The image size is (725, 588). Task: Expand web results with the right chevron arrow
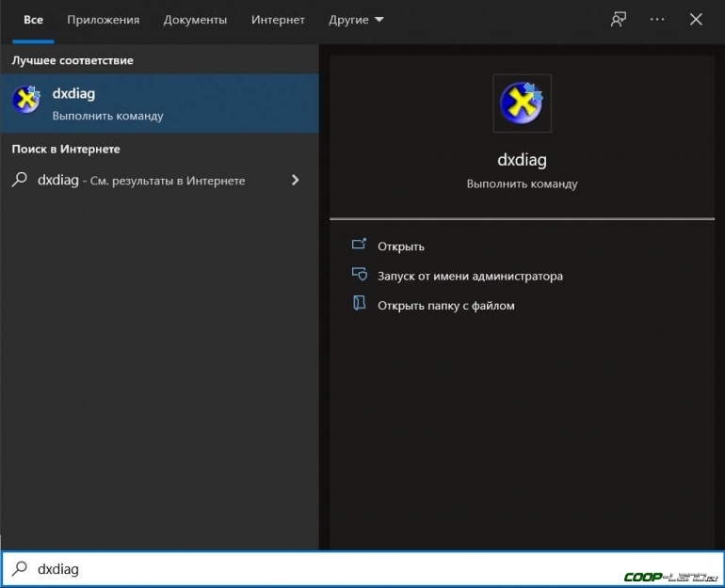pos(296,180)
